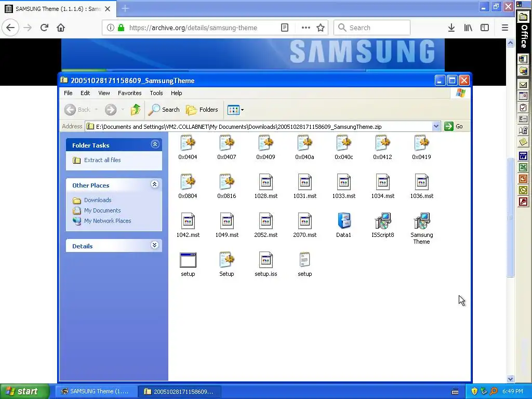Toggle Firefox sidebar

tap(485, 28)
